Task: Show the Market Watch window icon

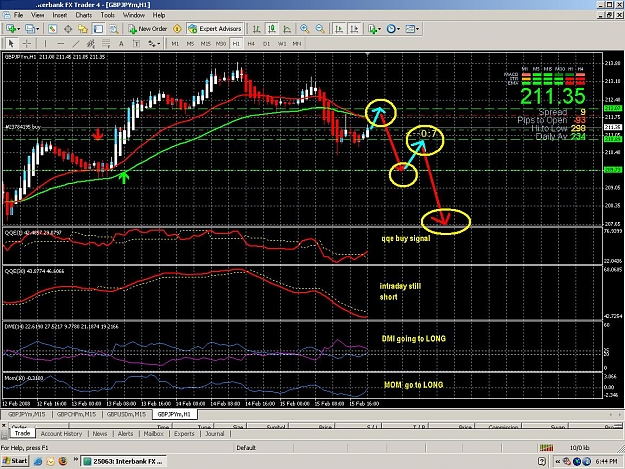Action: pos(52,29)
